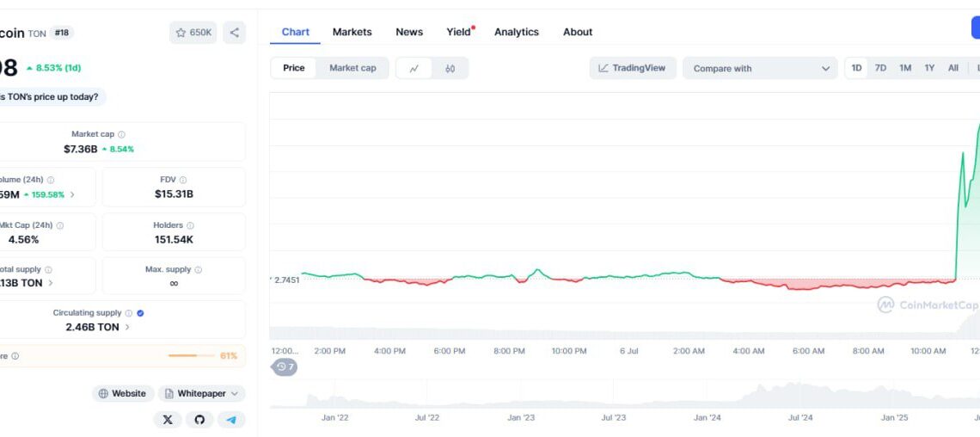
Task: Click verified circulating supply badge
Action: pos(140,313)
